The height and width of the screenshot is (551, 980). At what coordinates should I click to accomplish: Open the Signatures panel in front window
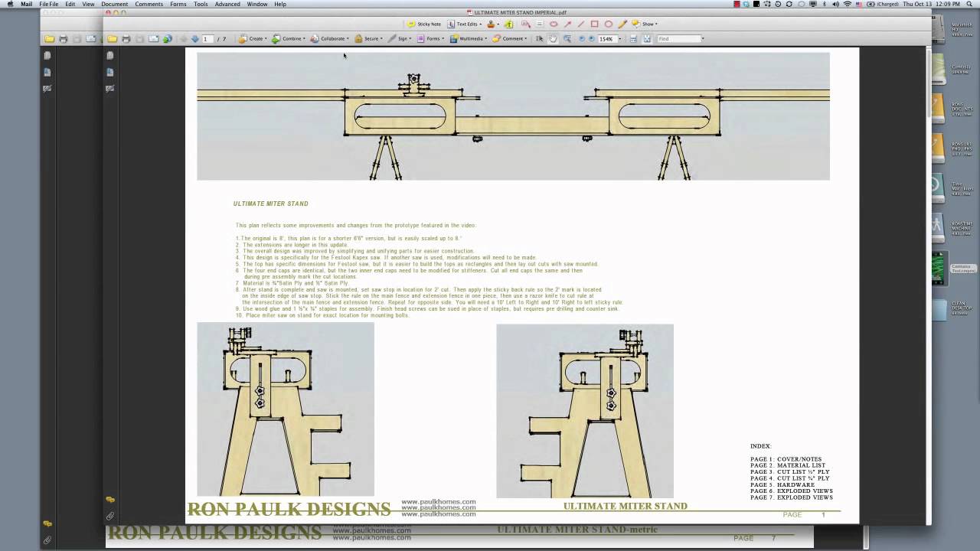pyautogui.click(x=109, y=88)
